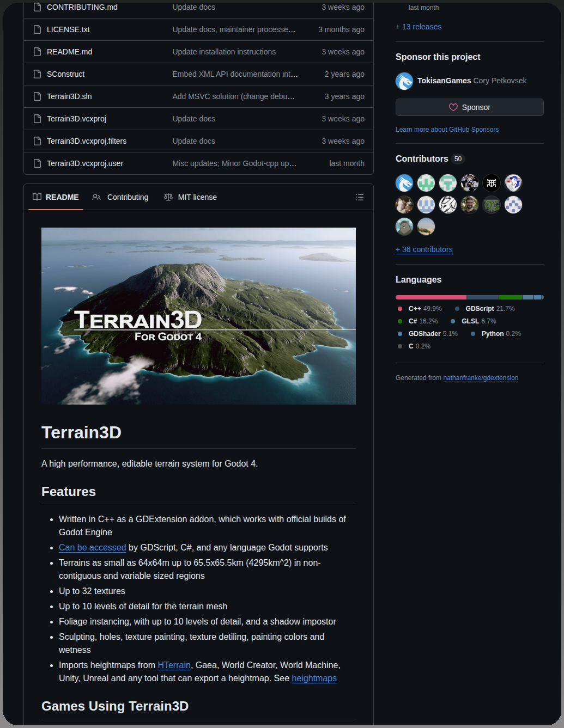Open the HTerrain link
The height and width of the screenshot is (728, 564).
(174, 665)
